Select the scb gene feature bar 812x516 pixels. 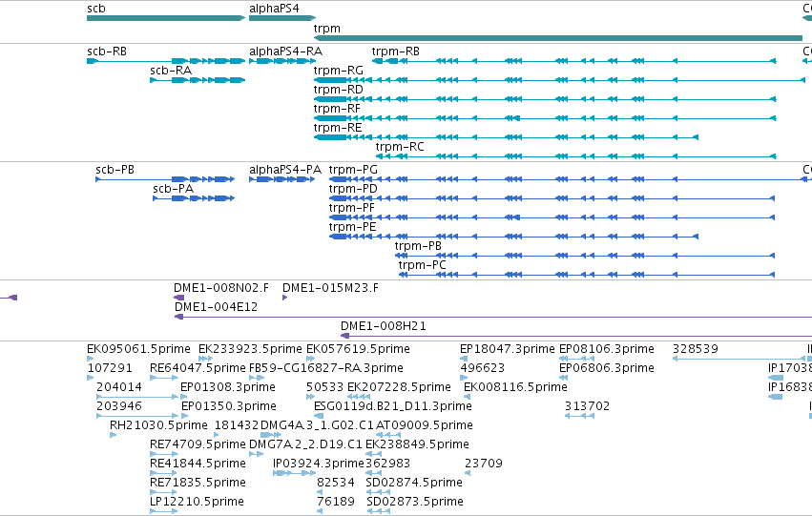click(x=166, y=18)
